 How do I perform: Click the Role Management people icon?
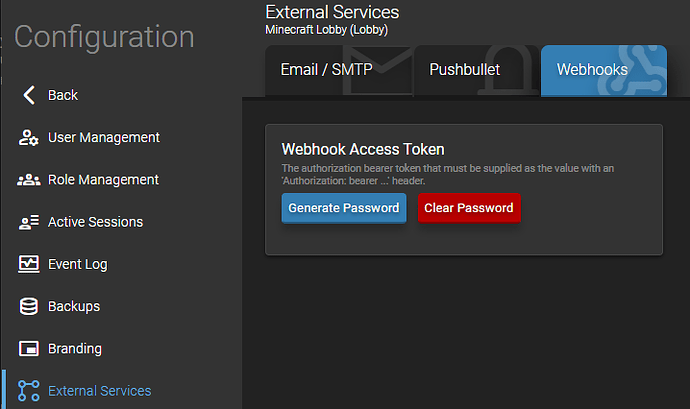click(x=29, y=180)
